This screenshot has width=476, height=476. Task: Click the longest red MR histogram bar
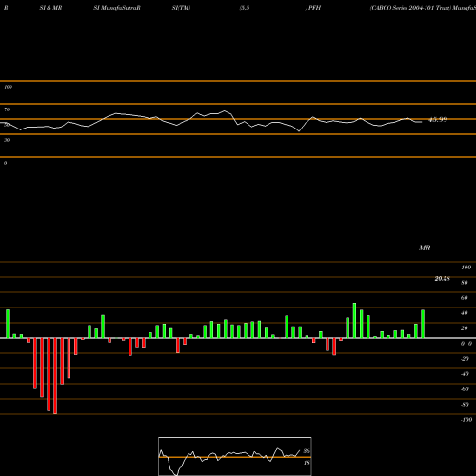(55, 376)
